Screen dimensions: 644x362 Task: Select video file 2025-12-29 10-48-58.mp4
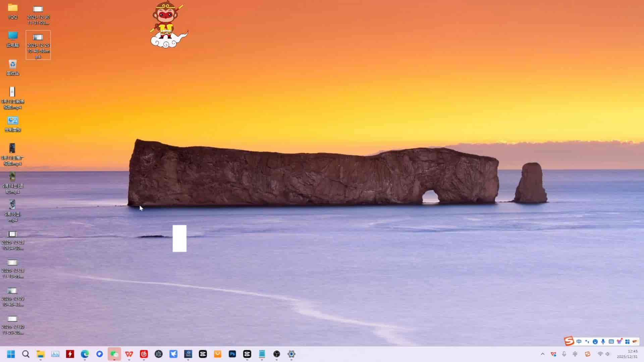pyautogui.click(x=38, y=45)
